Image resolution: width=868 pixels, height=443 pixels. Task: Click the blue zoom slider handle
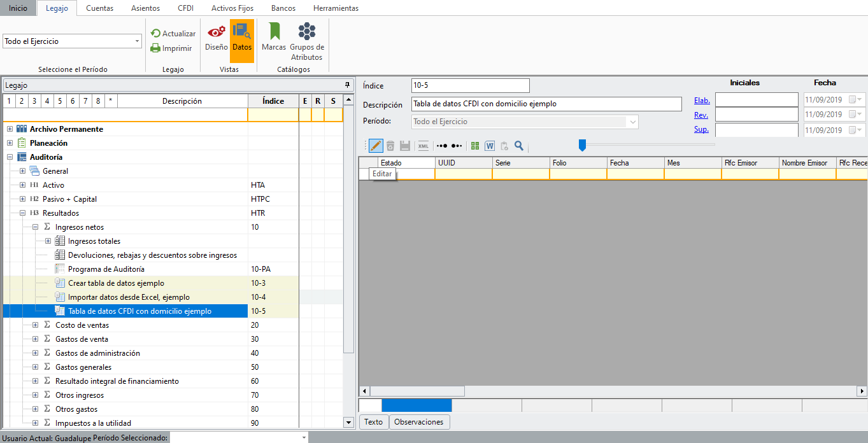(582, 146)
